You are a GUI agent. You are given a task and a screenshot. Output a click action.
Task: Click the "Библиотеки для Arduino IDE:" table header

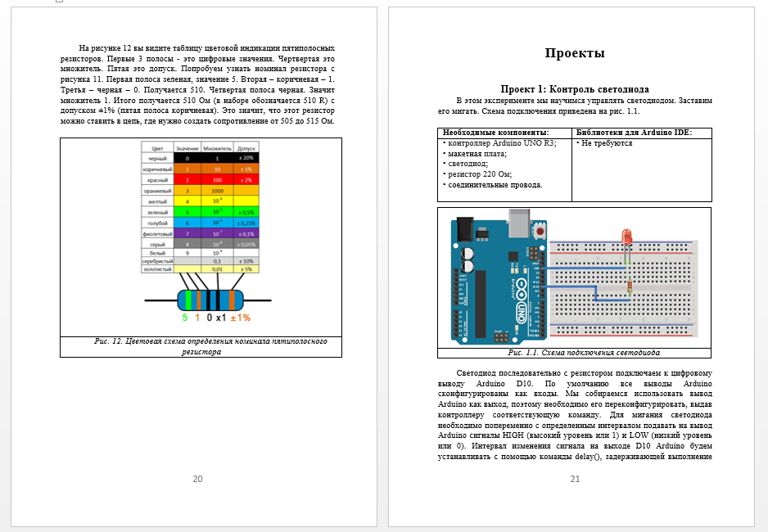pyautogui.click(x=633, y=133)
